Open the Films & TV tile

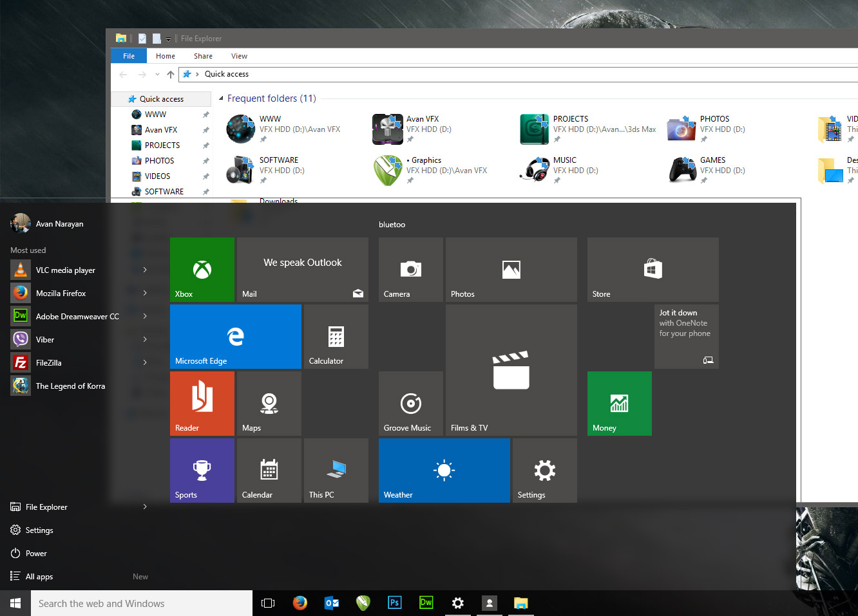tap(511, 370)
